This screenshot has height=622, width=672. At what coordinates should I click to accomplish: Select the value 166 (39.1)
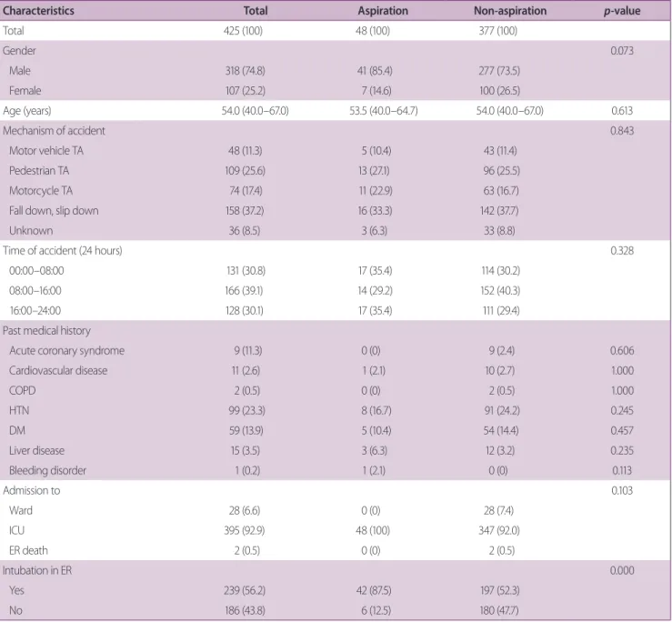244,291
